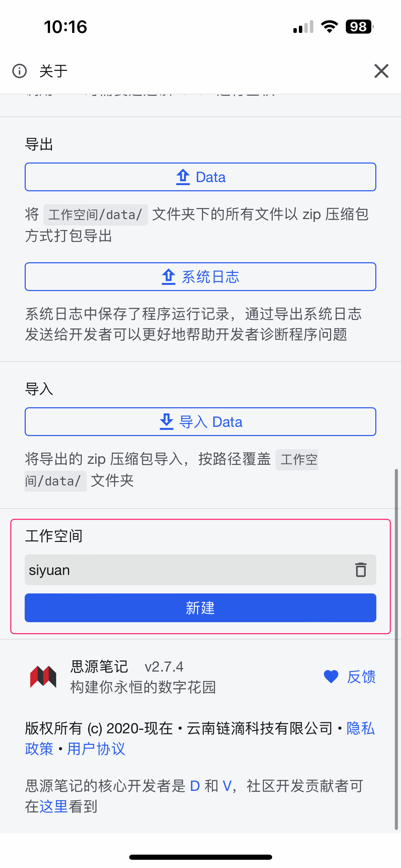Create a new workspace with 新建
The height and width of the screenshot is (868, 401).
tap(200, 608)
